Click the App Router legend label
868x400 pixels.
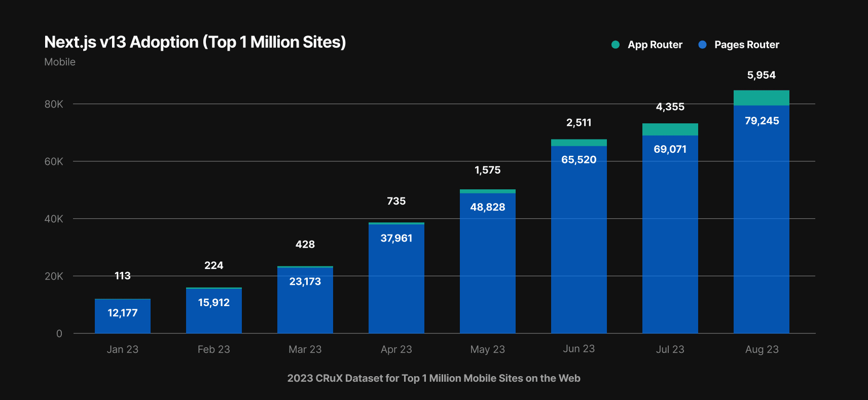(655, 45)
